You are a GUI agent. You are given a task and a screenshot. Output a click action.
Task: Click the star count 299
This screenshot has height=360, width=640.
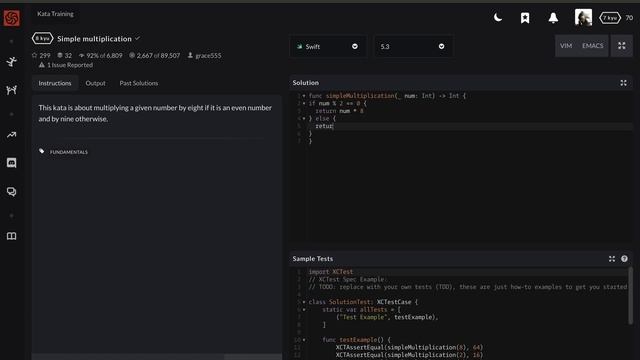tap(41, 56)
